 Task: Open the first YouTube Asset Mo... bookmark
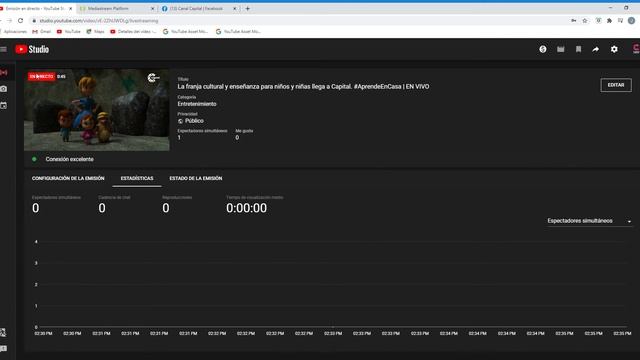186,31
